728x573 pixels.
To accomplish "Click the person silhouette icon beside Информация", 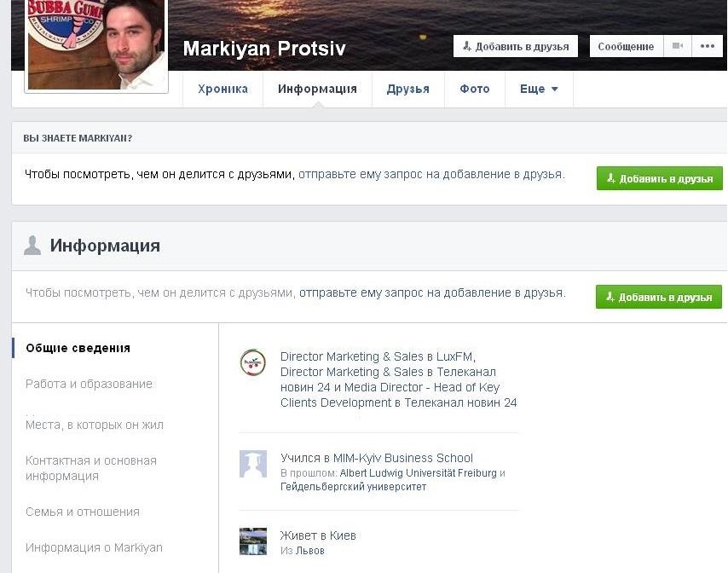I will click(x=32, y=246).
